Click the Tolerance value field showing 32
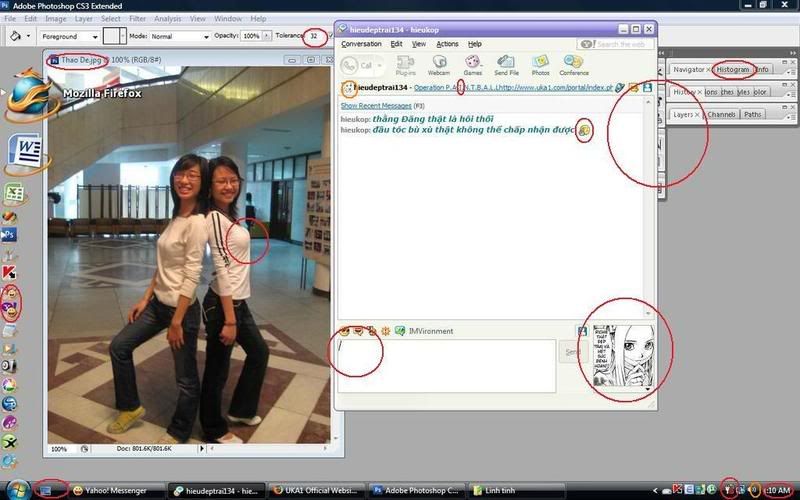 pos(315,36)
